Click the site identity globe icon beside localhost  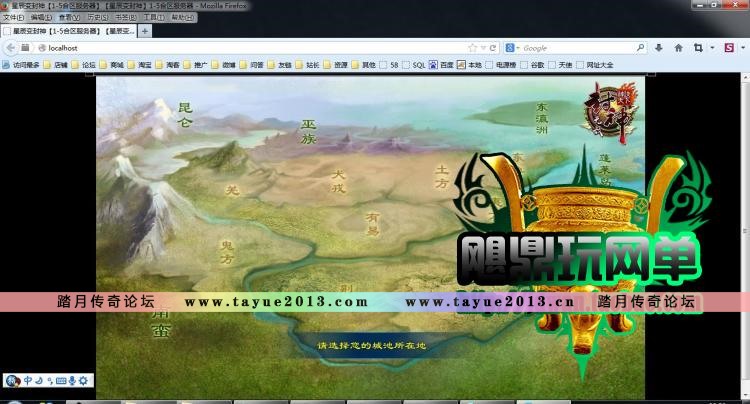[42, 48]
